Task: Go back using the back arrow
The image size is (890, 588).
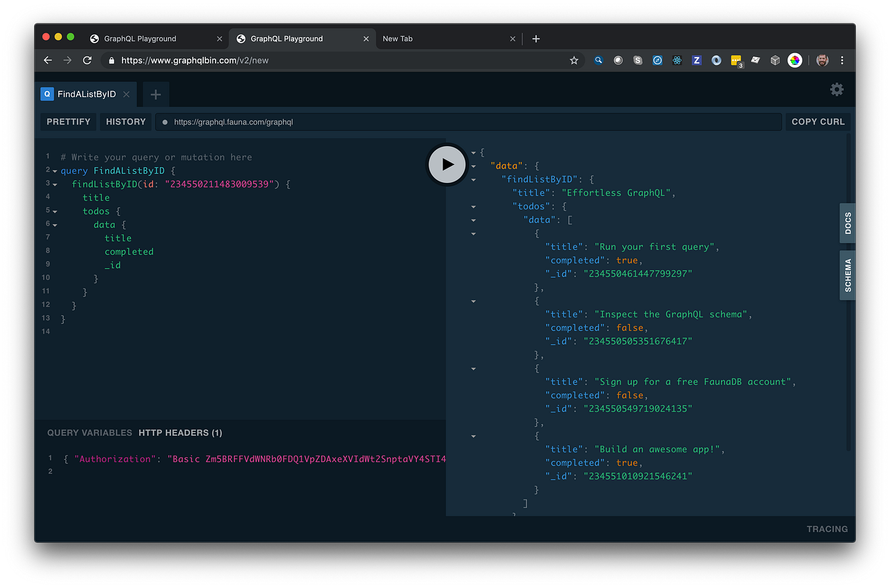Action: tap(48, 60)
